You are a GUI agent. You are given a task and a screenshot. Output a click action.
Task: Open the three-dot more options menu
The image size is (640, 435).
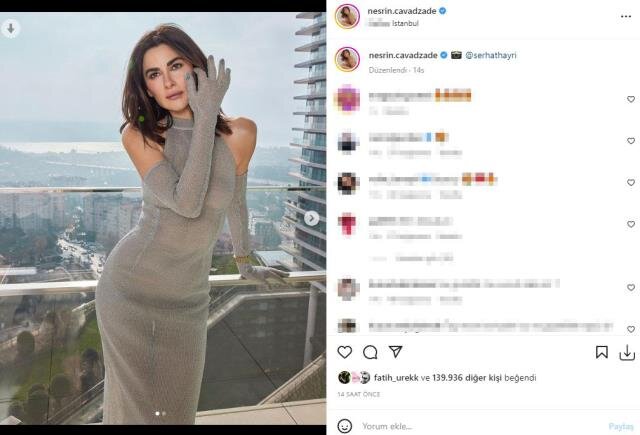point(626,16)
